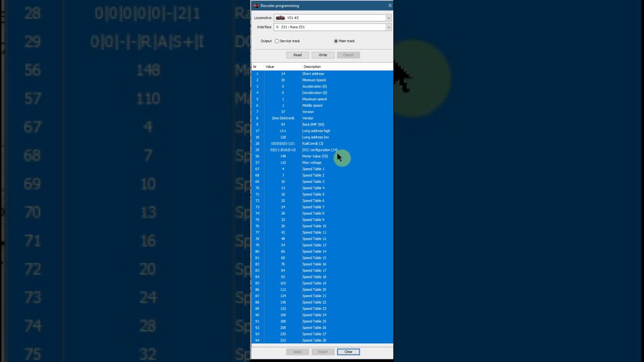The width and height of the screenshot is (644, 362).
Task: Open the Interface dropdown arrow
Action: (x=388, y=27)
